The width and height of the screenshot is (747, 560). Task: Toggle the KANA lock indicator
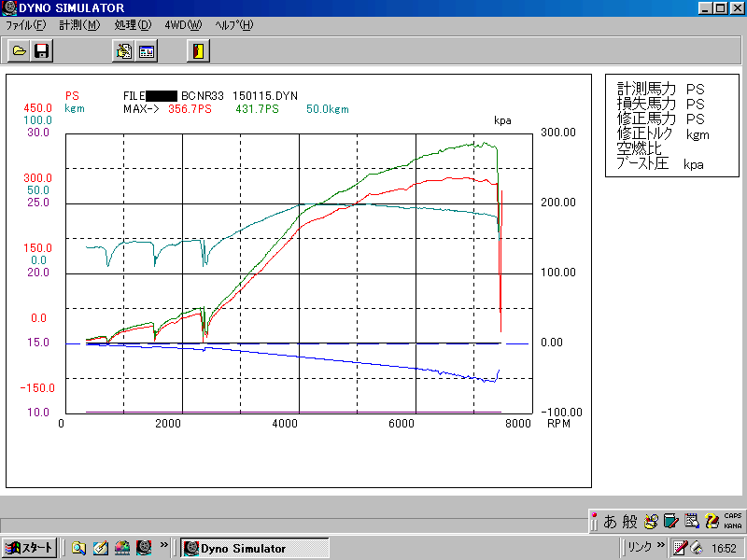click(x=733, y=525)
